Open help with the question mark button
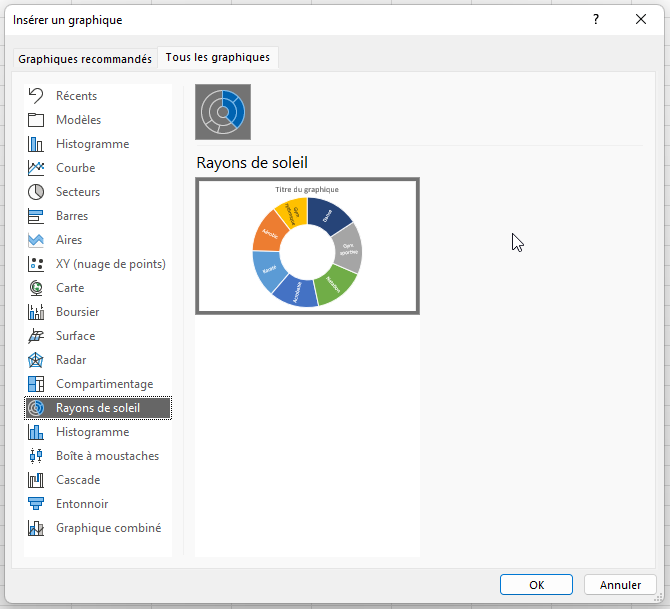Viewport: 670px width, 609px height. click(x=596, y=20)
